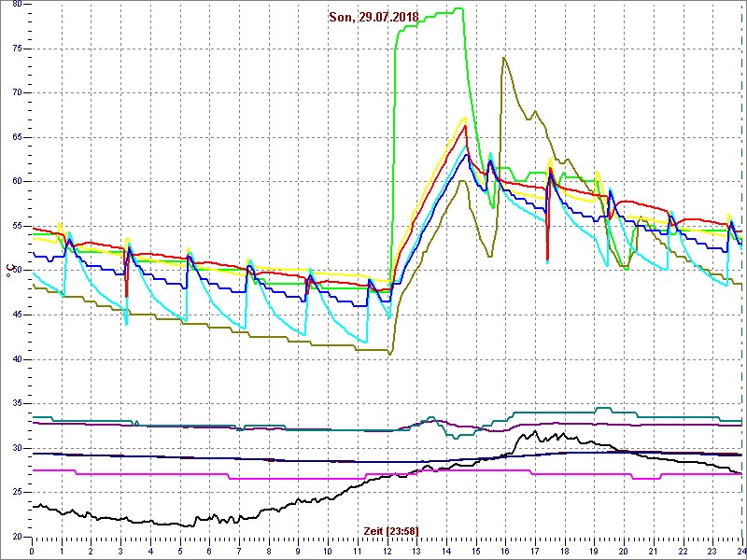Screen dimensions: 747x560
Task: Select hour 9 on the time axis
Action: pyautogui.click(x=298, y=551)
